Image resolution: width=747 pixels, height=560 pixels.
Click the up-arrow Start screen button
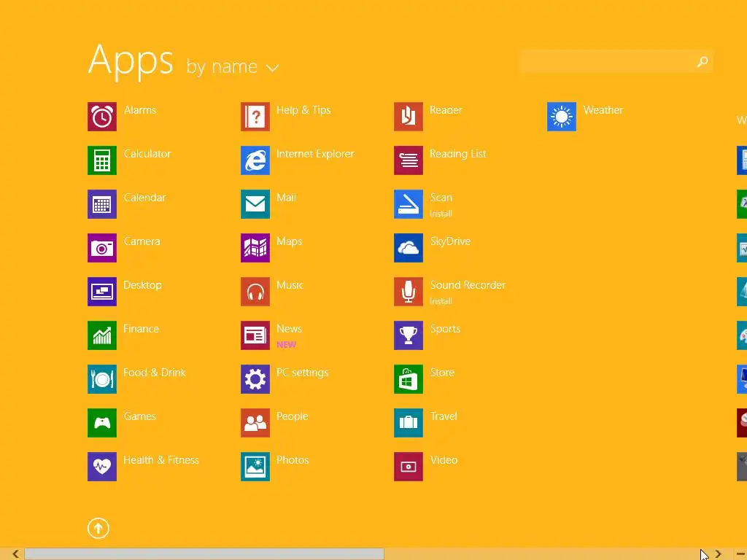pyautogui.click(x=98, y=529)
